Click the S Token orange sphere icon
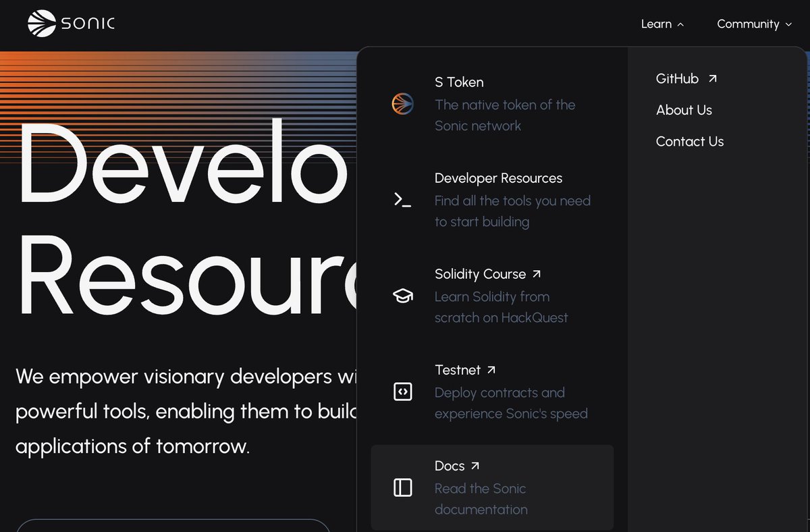Viewport: 810px width, 532px height. (x=402, y=103)
